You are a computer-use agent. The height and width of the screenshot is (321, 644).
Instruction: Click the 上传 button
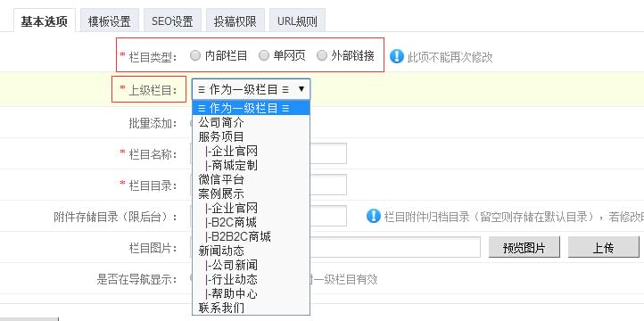[x=603, y=247]
